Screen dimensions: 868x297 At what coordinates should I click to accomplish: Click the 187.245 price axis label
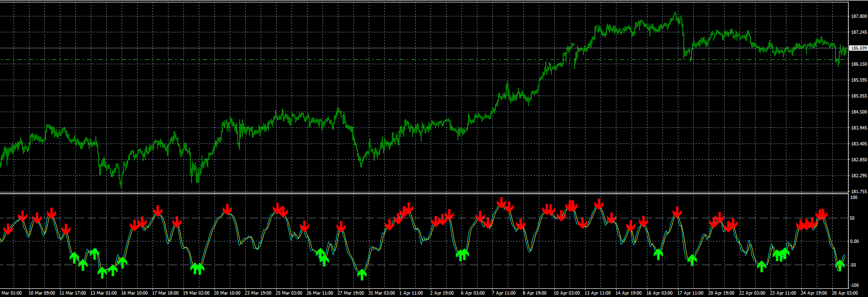coord(858,32)
